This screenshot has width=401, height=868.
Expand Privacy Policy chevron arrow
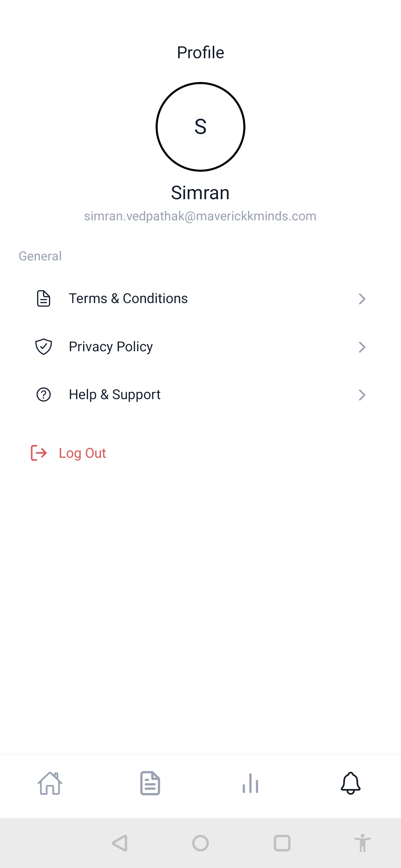click(x=362, y=347)
